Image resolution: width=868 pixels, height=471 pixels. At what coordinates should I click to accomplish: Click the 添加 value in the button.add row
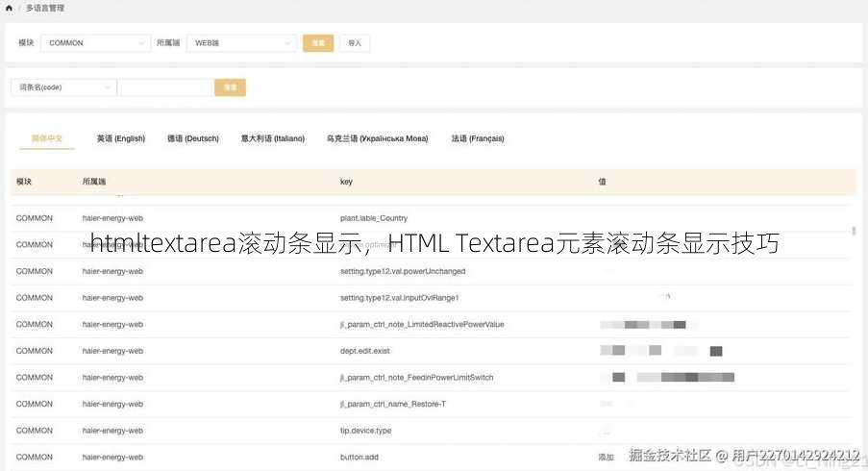(x=607, y=458)
